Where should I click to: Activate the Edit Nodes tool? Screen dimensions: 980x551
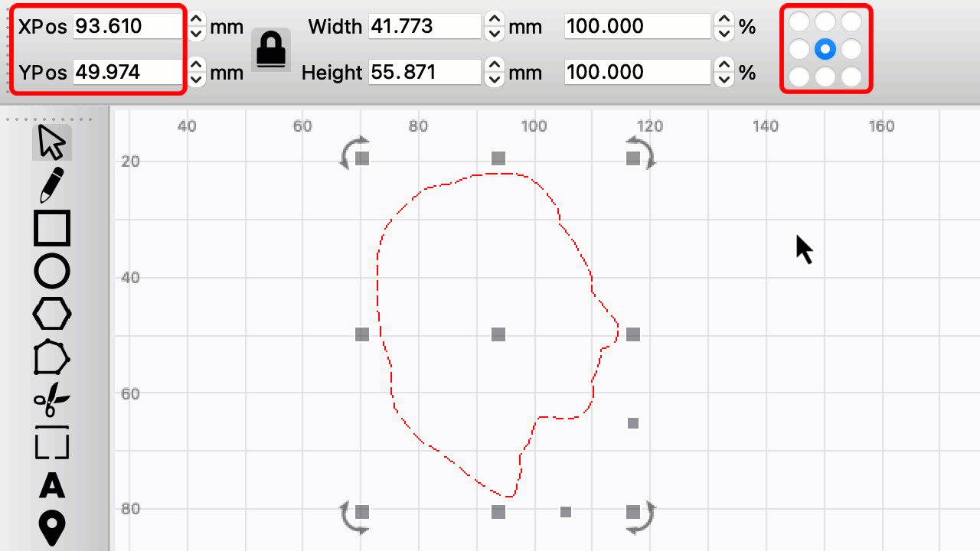pos(52,357)
